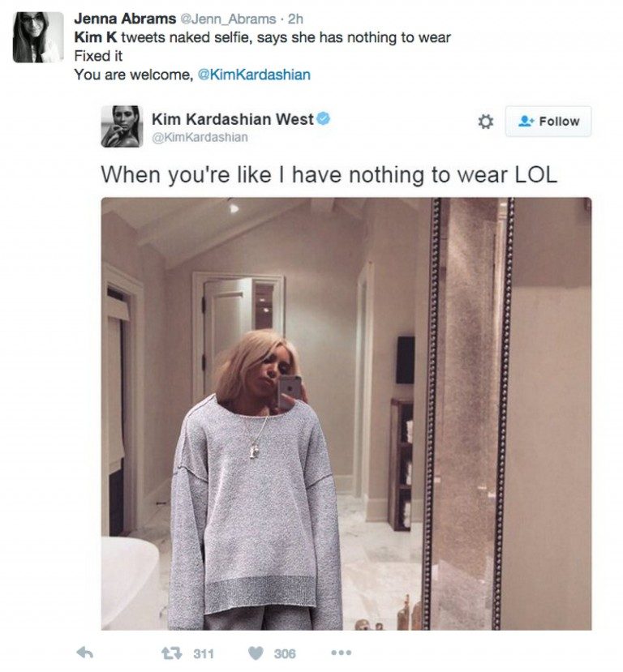Open the @KimKardashian mention link
This screenshot has width=623, height=672.
click(254, 75)
